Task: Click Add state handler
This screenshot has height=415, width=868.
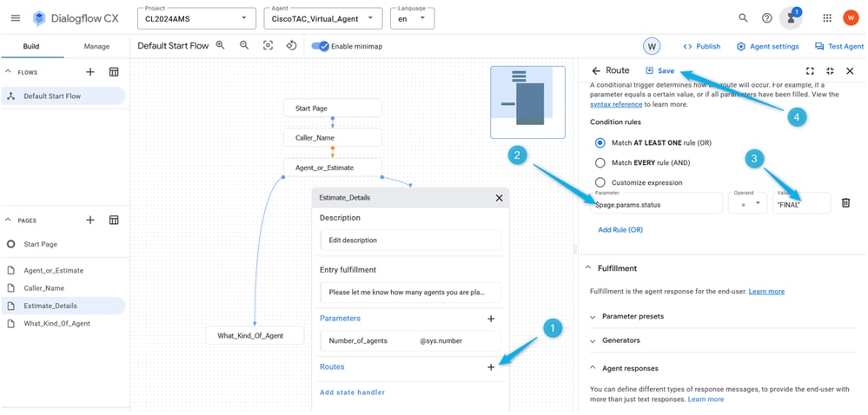Action: [352, 392]
